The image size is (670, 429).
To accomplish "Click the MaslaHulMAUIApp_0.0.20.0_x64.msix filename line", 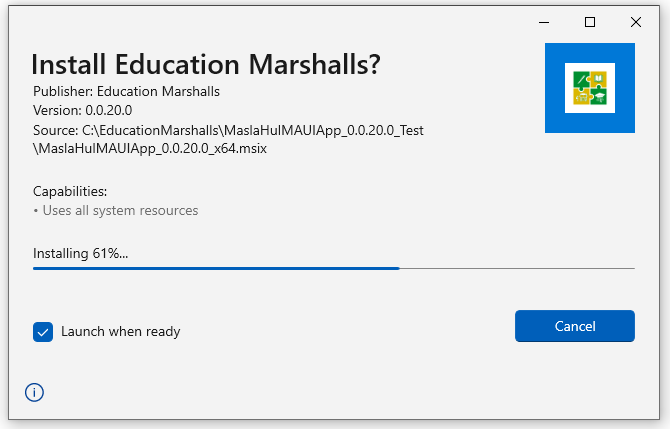I will click(149, 149).
